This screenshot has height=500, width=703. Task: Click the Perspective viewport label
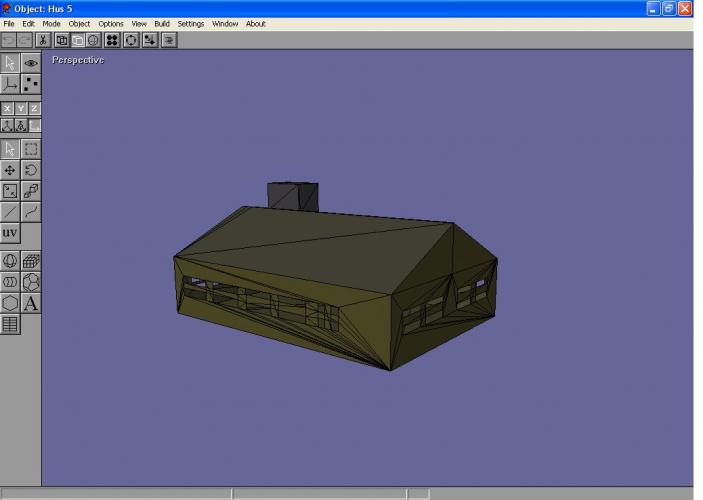[x=78, y=60]
